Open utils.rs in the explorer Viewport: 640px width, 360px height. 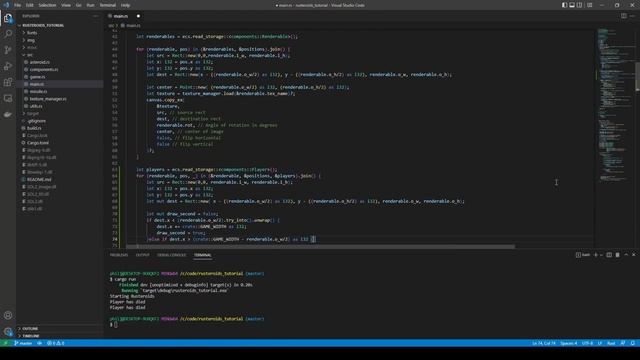[36, 106]
